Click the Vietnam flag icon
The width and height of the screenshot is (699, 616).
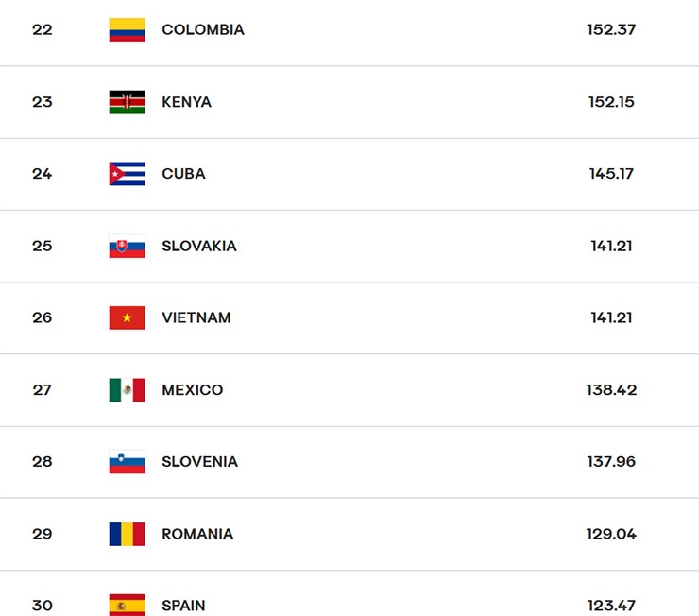coord(128,317)
